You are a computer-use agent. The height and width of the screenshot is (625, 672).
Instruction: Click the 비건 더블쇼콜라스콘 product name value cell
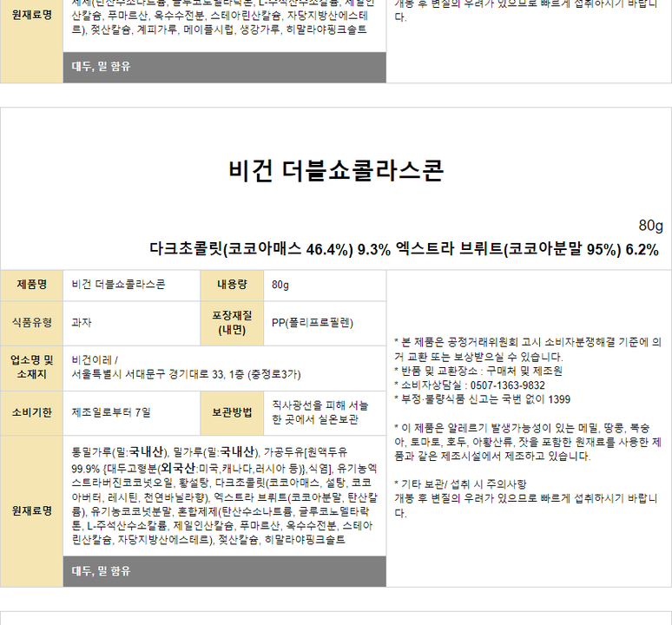pyautogui.click(x=132, y=285)
